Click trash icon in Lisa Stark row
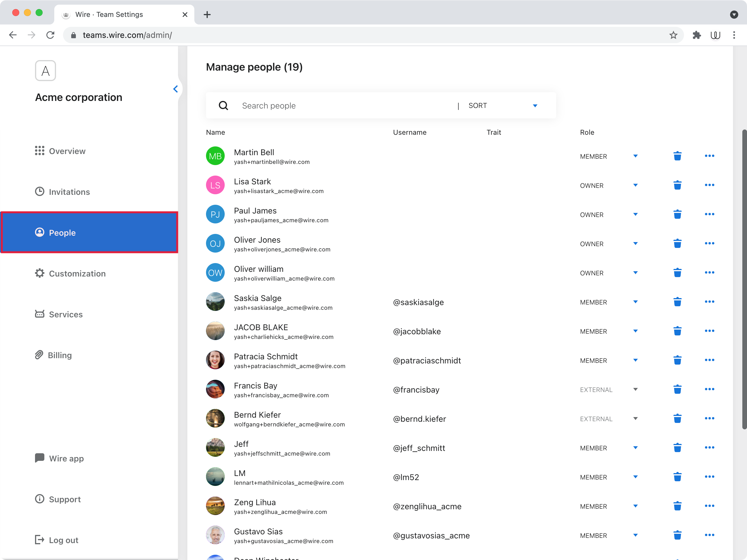Screen dimensions: 747x560 [677, 185]
